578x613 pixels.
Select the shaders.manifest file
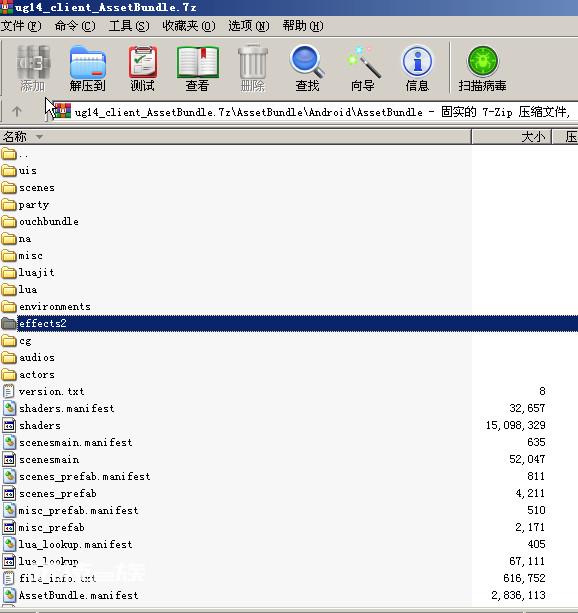66,409
